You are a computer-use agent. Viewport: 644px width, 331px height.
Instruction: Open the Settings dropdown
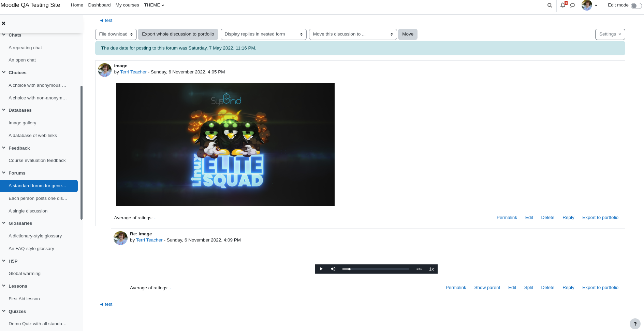point(610,34)
